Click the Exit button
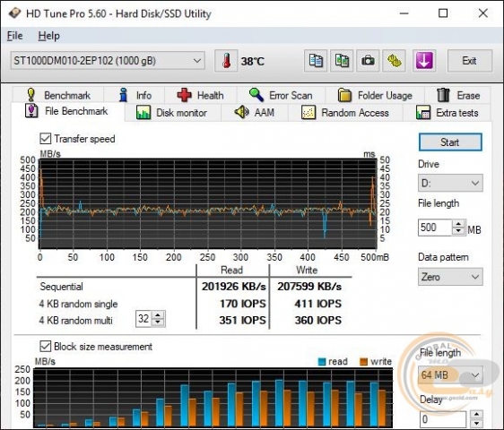 tap(470, 60)
